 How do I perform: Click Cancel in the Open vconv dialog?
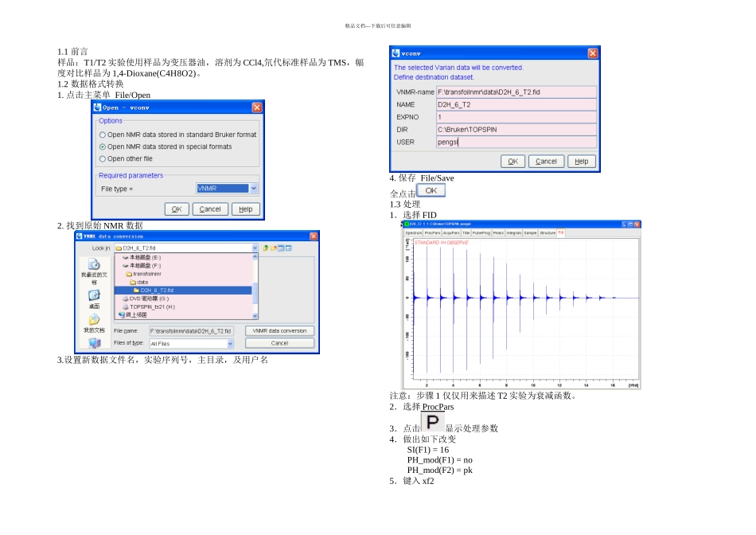tap(210, 209)
